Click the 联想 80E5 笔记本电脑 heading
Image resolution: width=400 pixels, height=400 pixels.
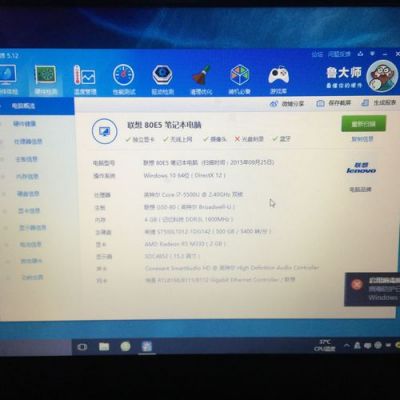165,125
